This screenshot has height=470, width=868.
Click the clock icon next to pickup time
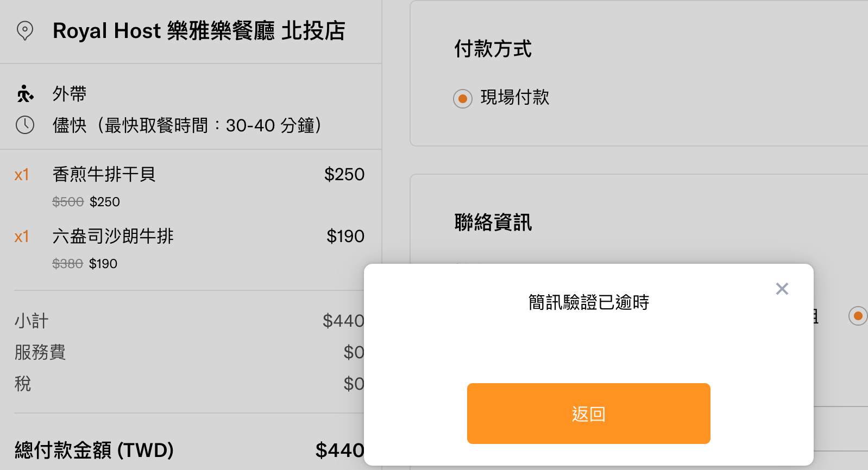pyautogui.click(x=25, y=125)
